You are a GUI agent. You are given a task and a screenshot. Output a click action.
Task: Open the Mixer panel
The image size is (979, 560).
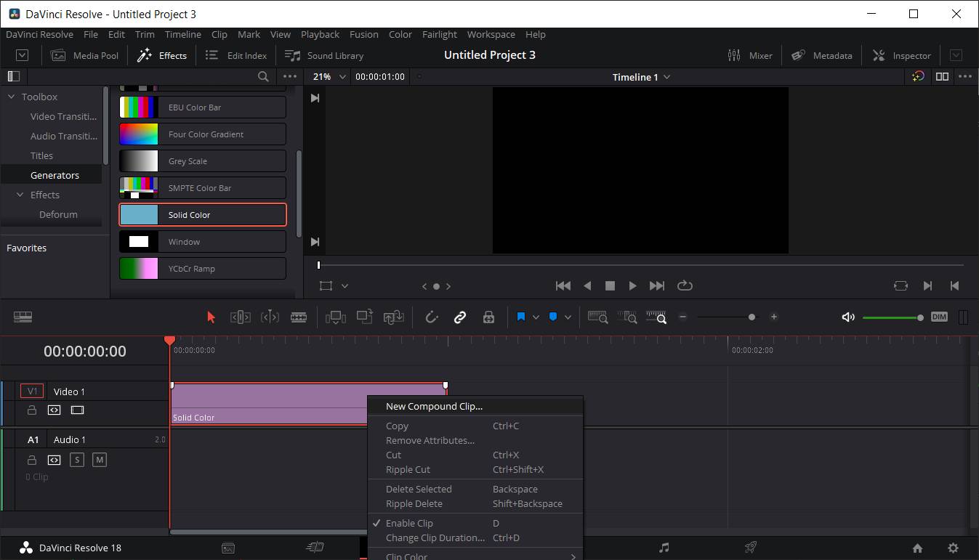coord(750,55)
